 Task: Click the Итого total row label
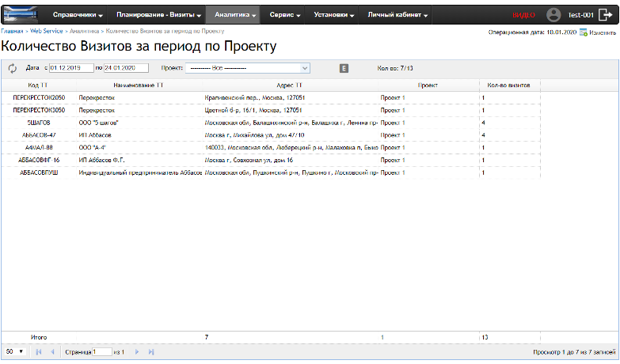pyautogui.click(x=39, y=338)
